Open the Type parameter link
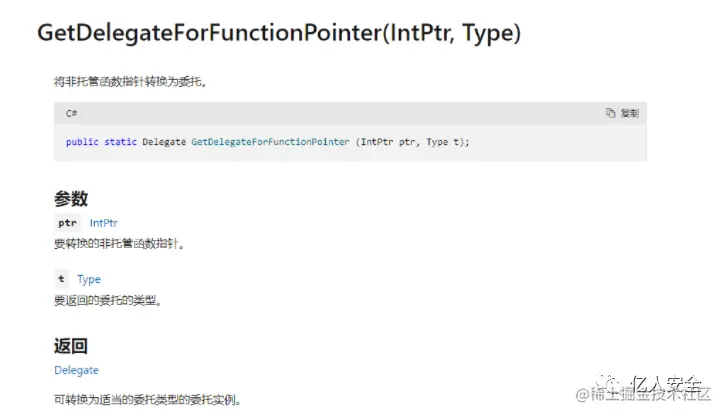 coord(89,279)
